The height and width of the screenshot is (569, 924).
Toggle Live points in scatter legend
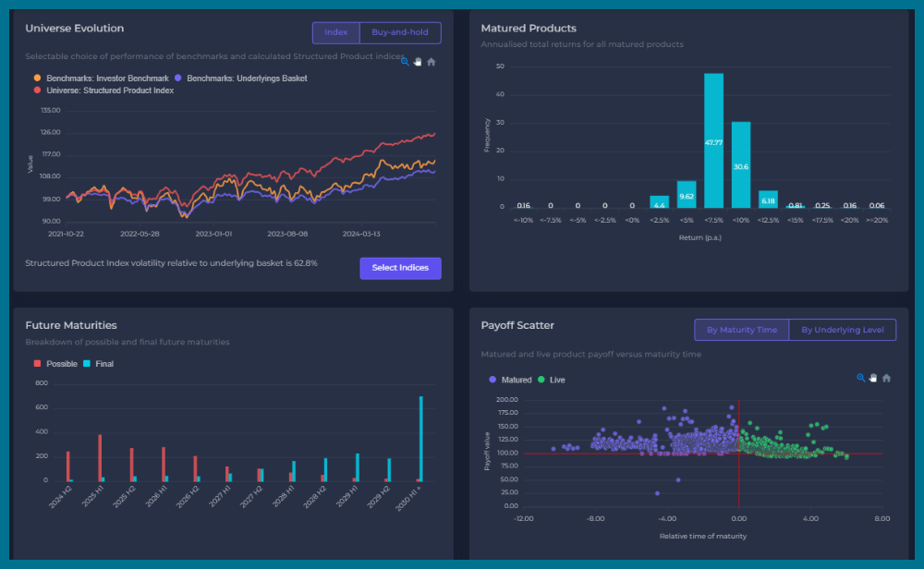click(552, 380)
